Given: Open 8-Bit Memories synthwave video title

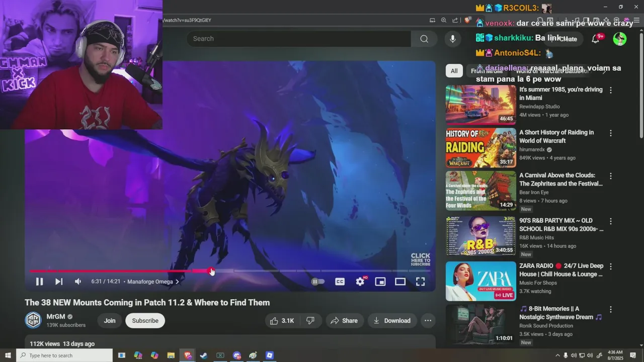Looking at the screenshot, I should (x=561, y=313).
